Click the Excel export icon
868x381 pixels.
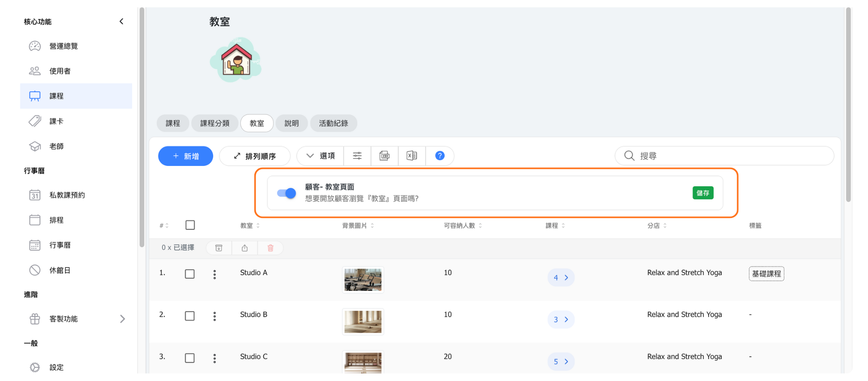(x=412, y=156)
